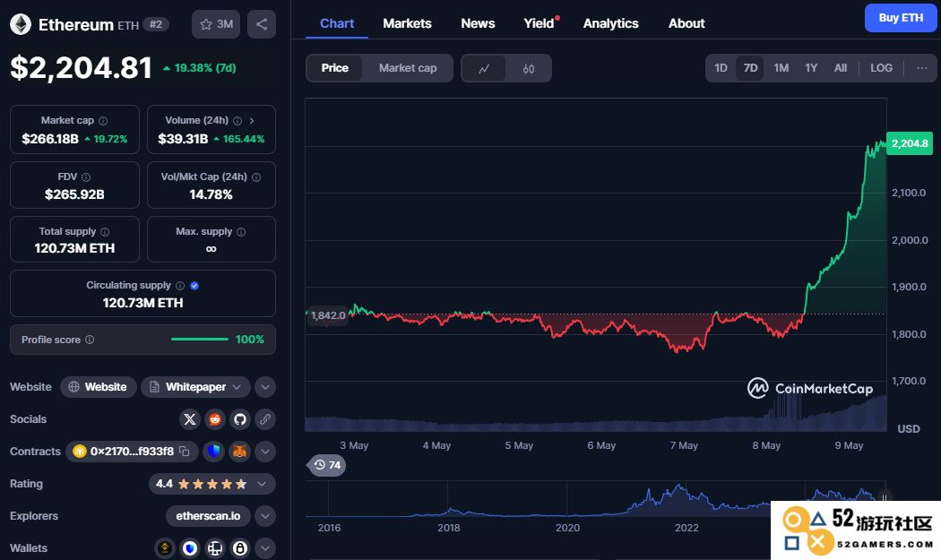This screenshot has width=941, height=560.
Task: Toggle LOG scale on the chart
Action: pos(881,68)
